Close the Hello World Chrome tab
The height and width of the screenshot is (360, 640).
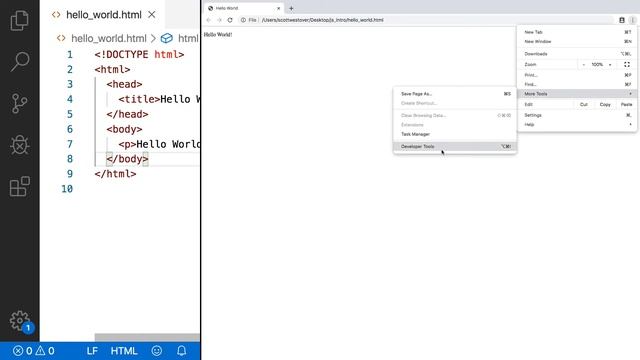(279, 8)
